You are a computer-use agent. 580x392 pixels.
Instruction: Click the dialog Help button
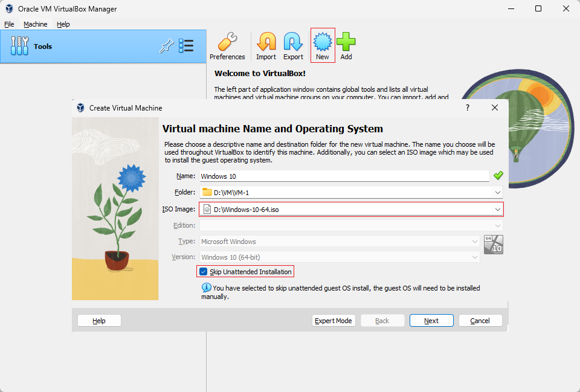99,321
